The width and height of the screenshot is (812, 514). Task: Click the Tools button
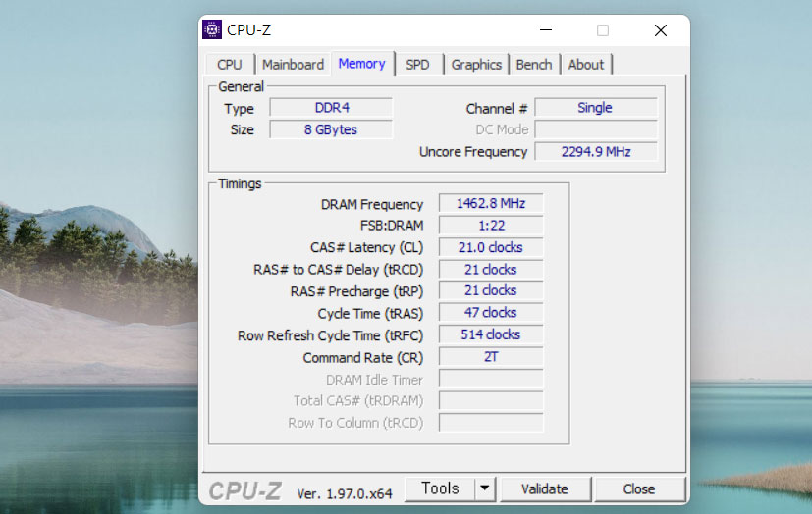[x=440, y=488]
